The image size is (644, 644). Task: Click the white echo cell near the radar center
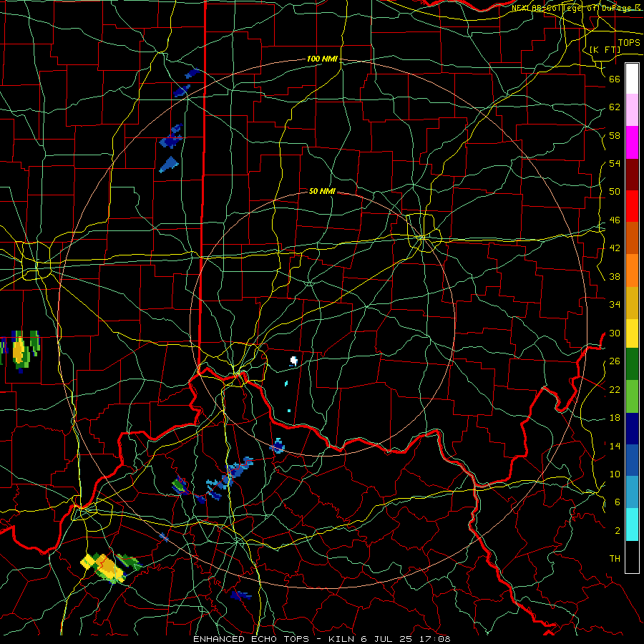294,361
